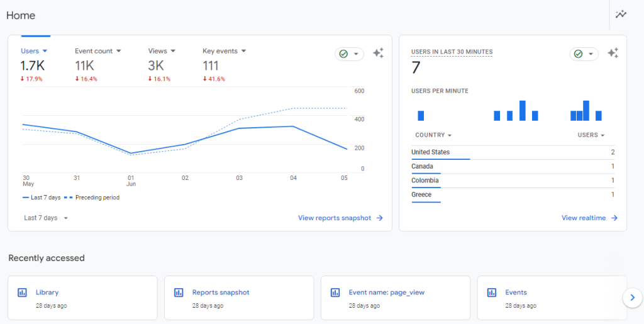Click the 41.6% key events decrease
This screenshot has width=644, height=324.
tap(214, 79)
